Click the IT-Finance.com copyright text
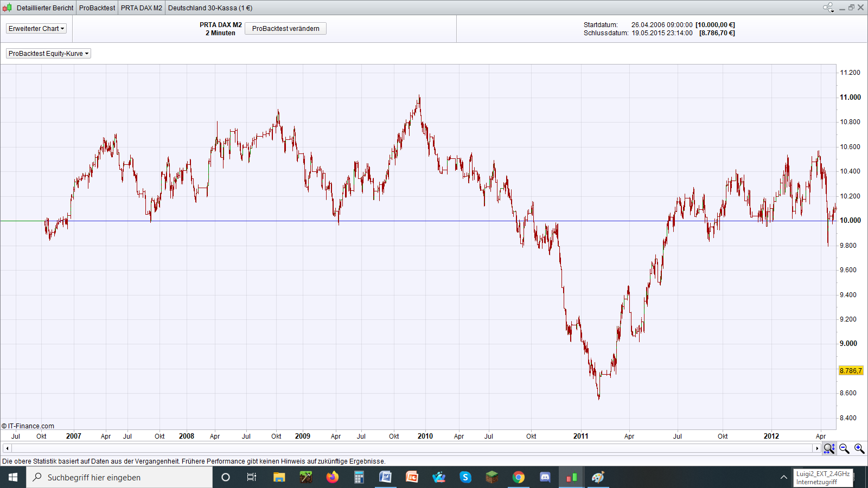The width and height of the screenshot is (868, 488). [28, 426]
